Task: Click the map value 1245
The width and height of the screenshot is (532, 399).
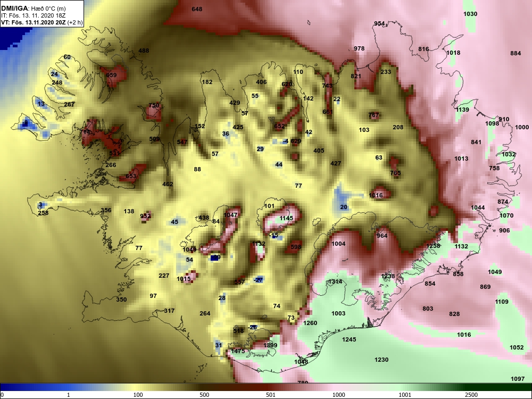Action: [349, 339]
